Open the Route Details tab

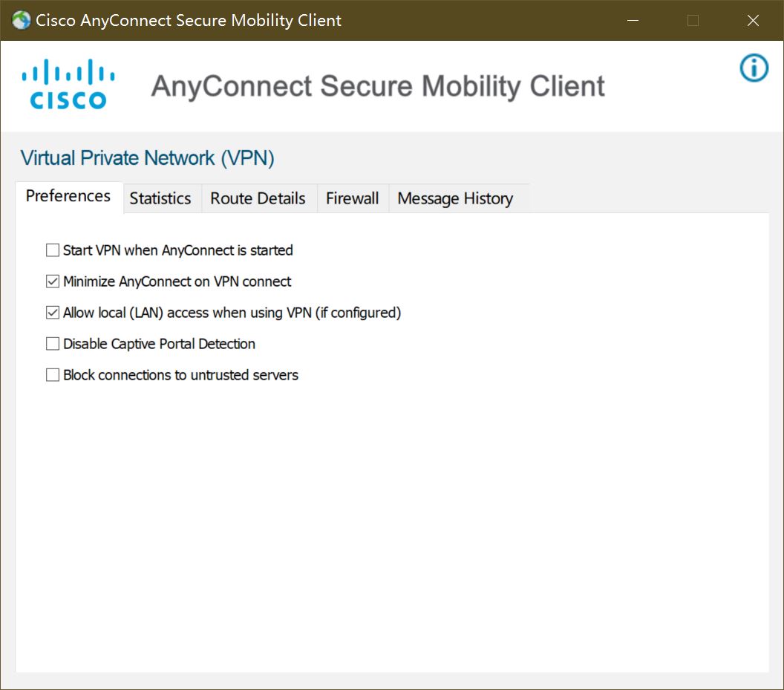click(x=258, y=198)
